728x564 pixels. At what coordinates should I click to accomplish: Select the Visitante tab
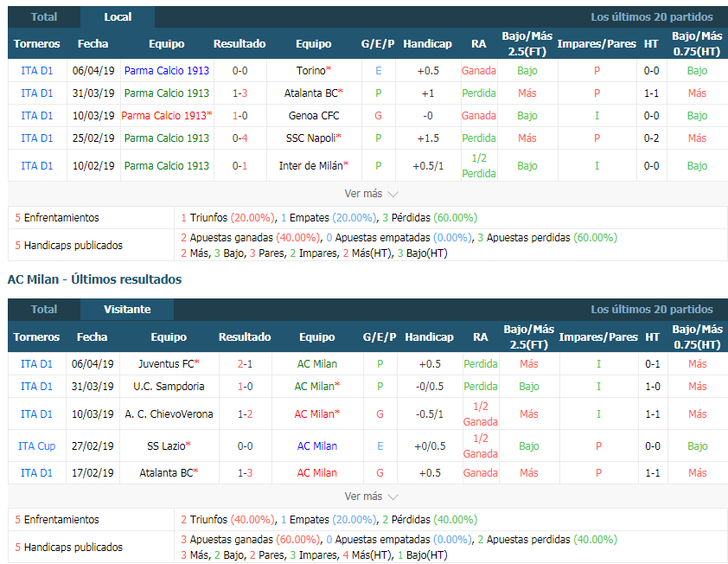tap(127, 310)
